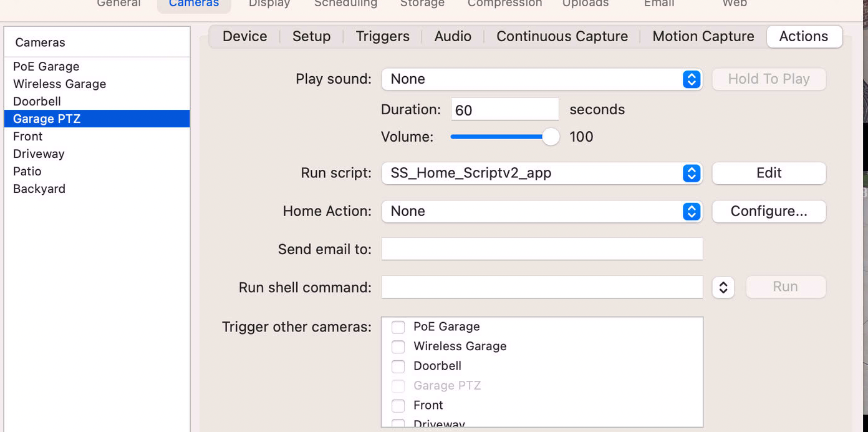
Task: Click the Send email to field
Action: tap(541, 249)
